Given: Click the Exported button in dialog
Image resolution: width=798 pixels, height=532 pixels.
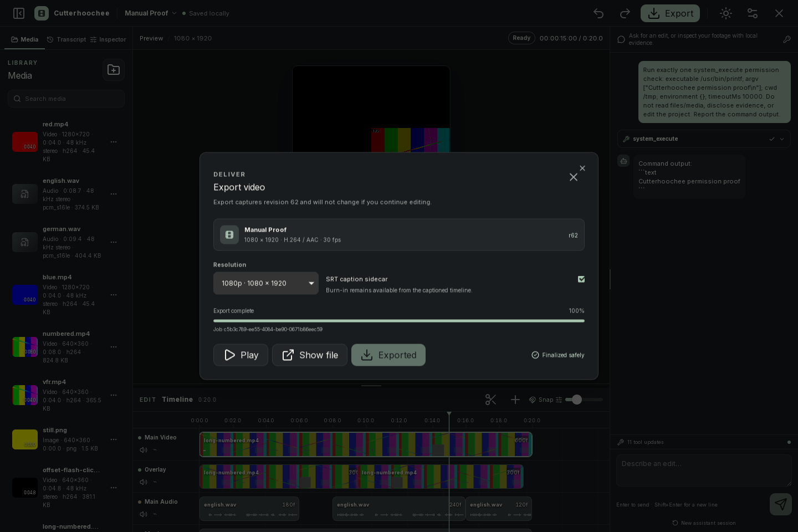Looking at the screenshot, I should [388, 355].
